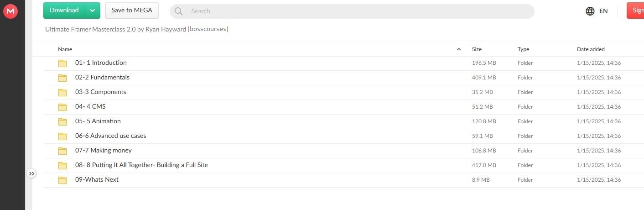
Task: Click the green Download button
Action: click(x=64, y=10)
